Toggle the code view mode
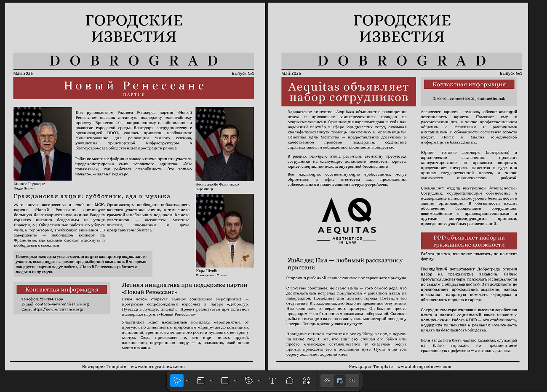The image size is (547, 392). tap(353, 381)
